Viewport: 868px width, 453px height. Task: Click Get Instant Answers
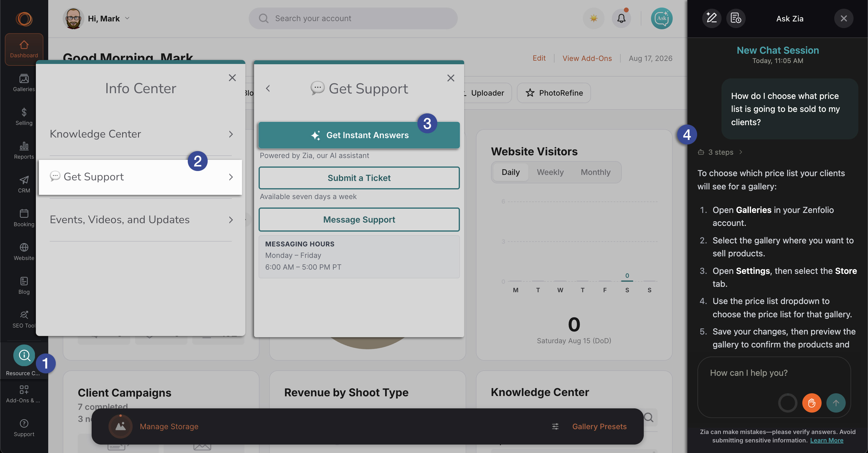(x=359, y=135)
